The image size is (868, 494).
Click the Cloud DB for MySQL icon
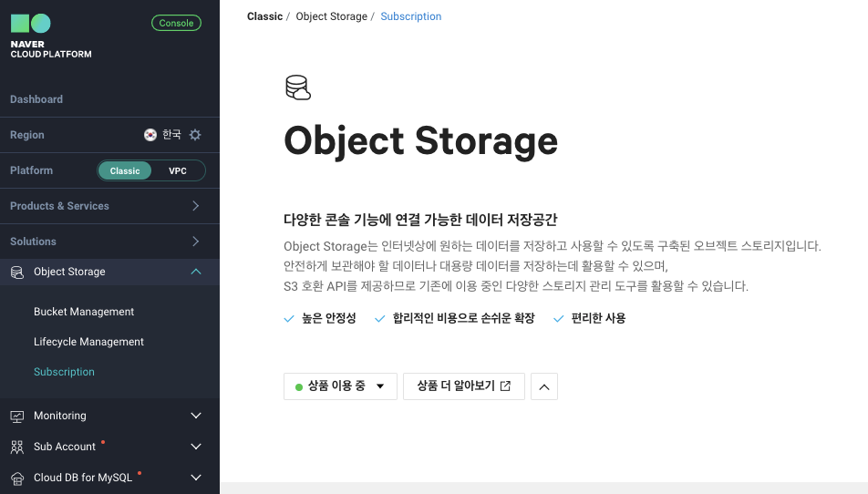tap(17, 478)
